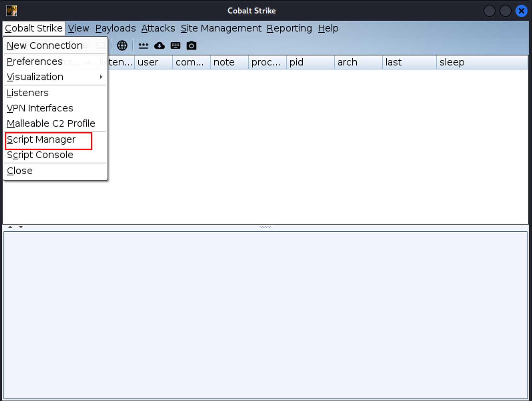Show downloaded files via cloud icon
Screen dimensions: 532x401
click(x=159, y=46)
